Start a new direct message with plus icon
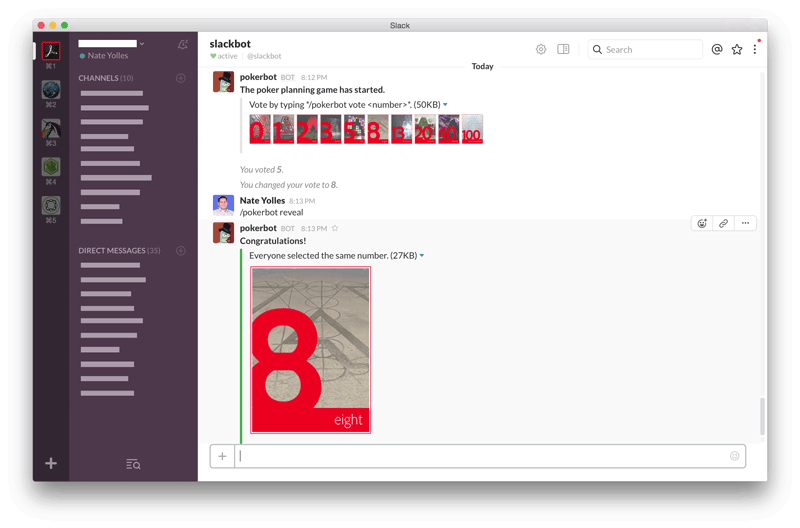Viewport: 800px width, 528px height. click(x=181, y=250)
